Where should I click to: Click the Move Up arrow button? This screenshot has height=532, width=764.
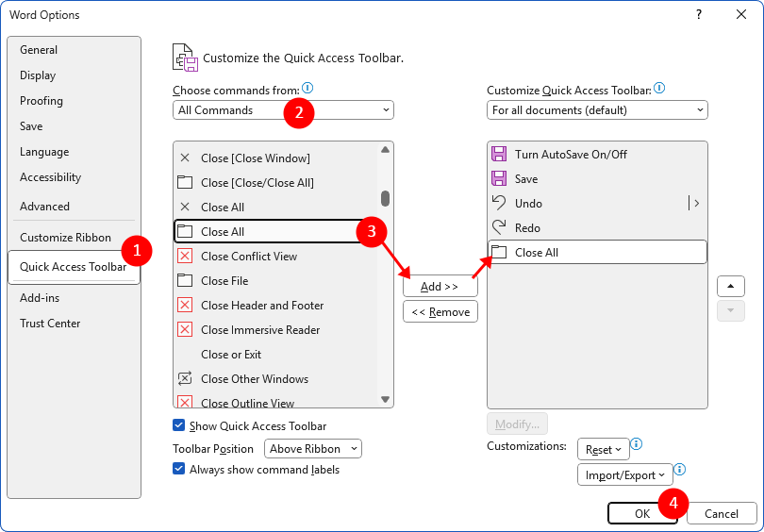(x=730, y=286)
